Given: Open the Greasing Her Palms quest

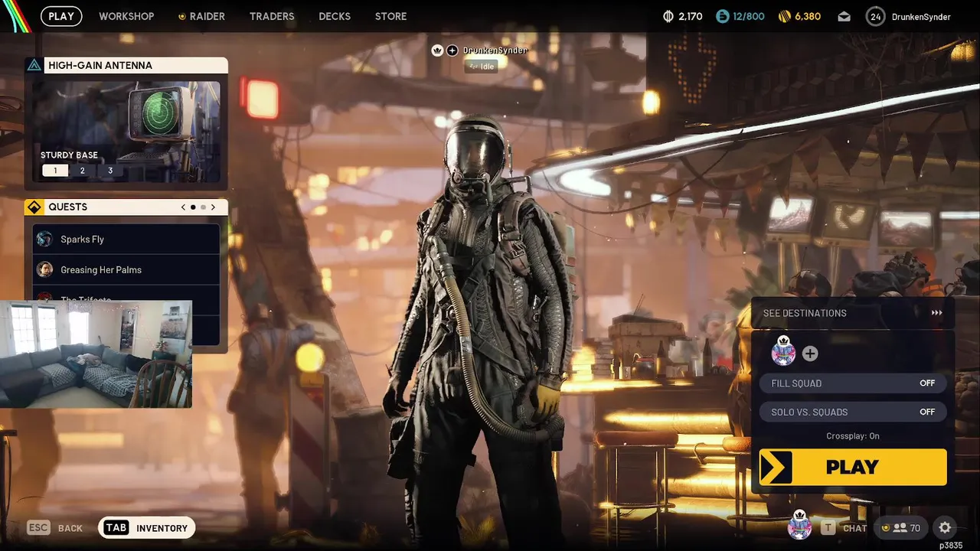Looking at the screenshot, I should (x=126, y=269).
